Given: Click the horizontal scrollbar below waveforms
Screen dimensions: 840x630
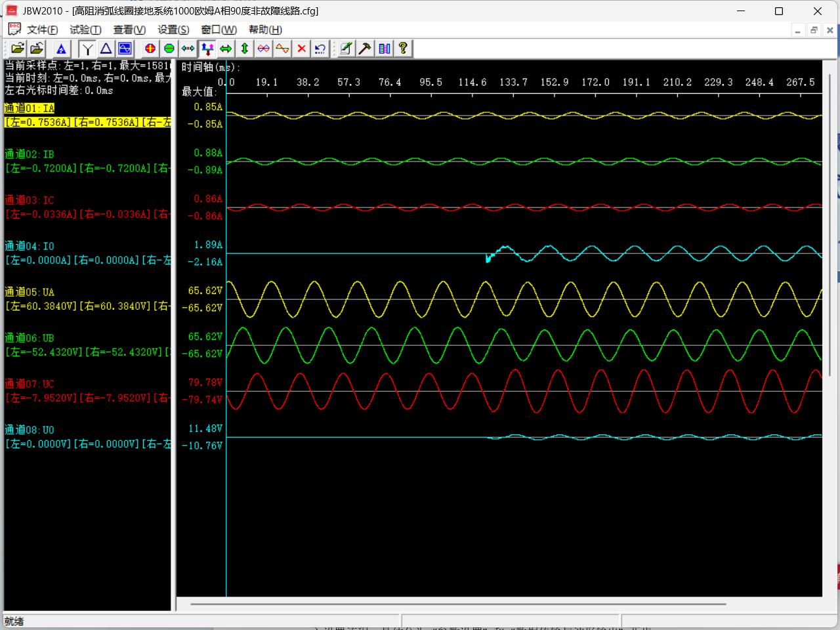Looking at the screenshot, I should tap(459, 604).
